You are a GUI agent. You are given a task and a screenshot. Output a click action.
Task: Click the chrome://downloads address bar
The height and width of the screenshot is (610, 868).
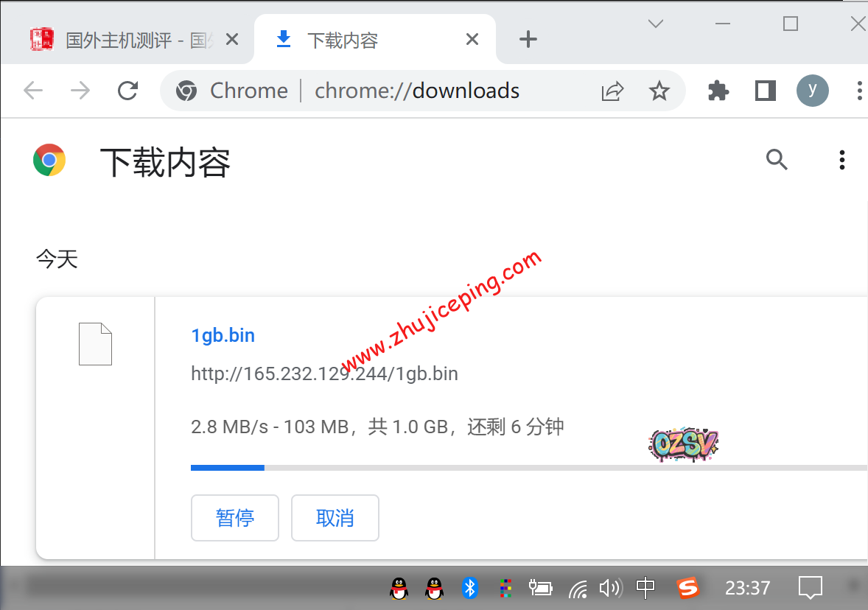[x=416, y=91]
